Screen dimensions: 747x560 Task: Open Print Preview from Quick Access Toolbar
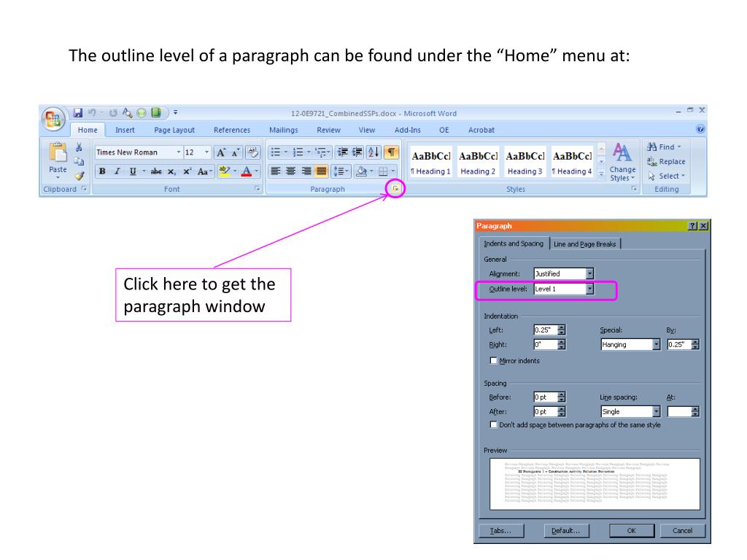pyautogui.click(x=127, y=113)
